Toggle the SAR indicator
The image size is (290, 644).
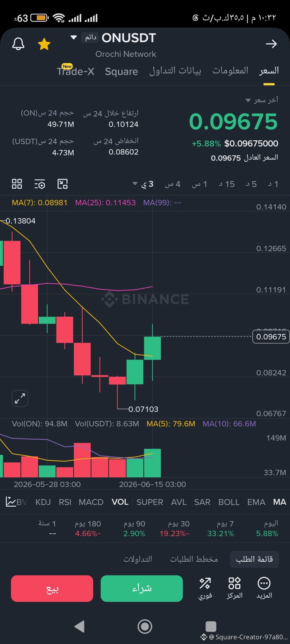point(202,502)
